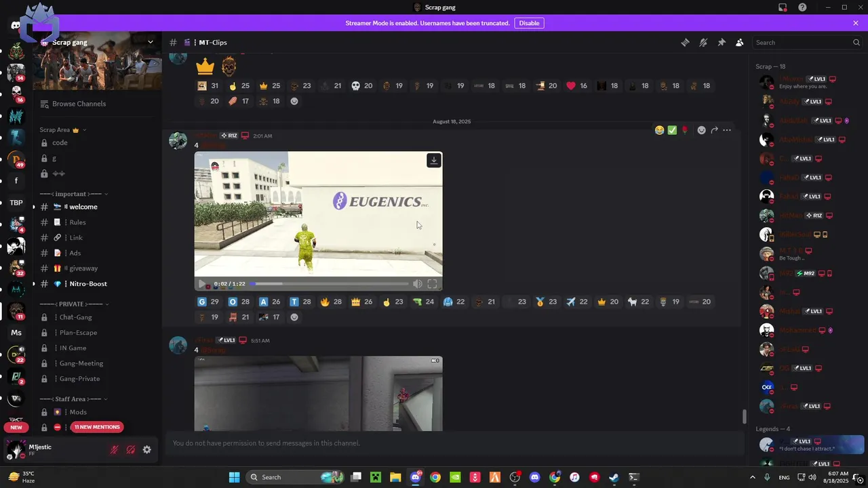Open the Scrap gang server dropdown
Screen dimensions: 868x488
coord(151,42)
